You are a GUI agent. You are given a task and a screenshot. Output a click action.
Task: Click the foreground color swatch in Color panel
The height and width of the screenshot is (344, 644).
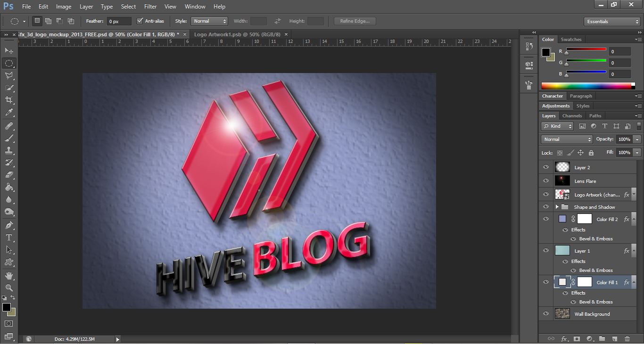click(x=546, y=52)
